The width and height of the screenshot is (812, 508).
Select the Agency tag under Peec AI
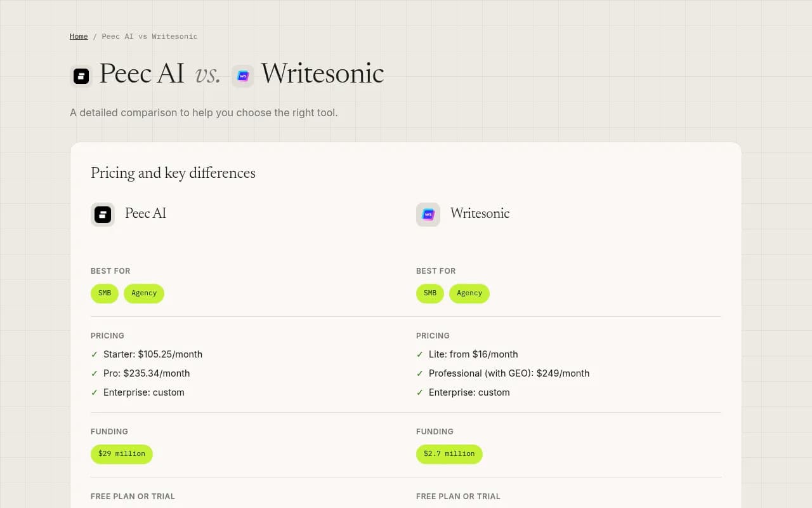pos(144,293)
